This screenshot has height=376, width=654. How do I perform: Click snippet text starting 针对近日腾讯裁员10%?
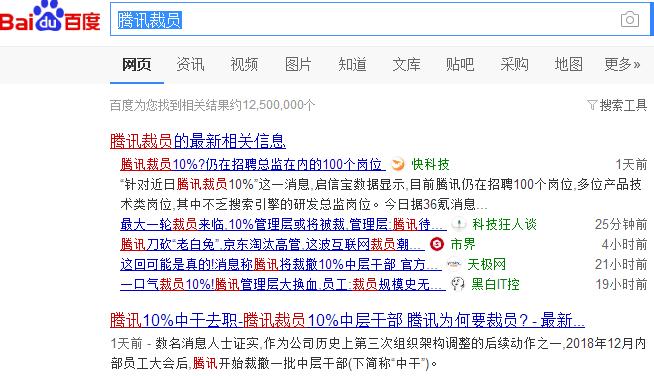[x=381, y=194]
